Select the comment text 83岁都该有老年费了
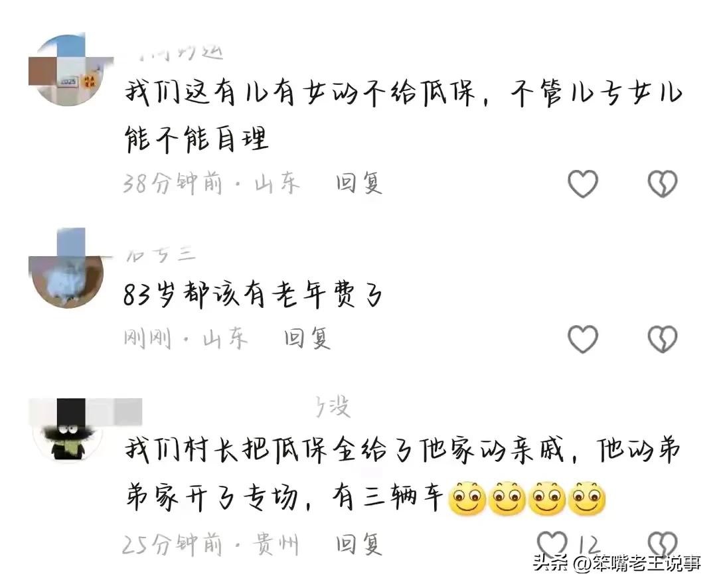Viewport: 717px width, 588px height. click(x=253, y=295)
